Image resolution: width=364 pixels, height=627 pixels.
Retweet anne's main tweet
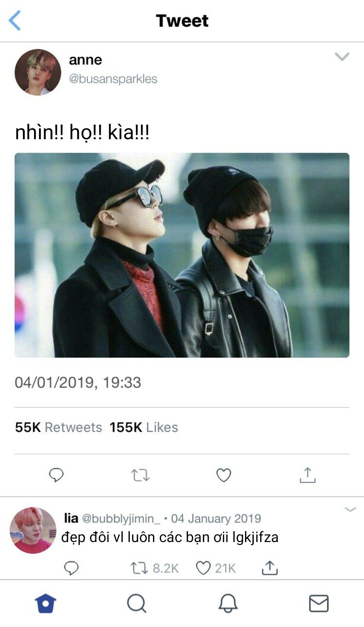point(140,475)
